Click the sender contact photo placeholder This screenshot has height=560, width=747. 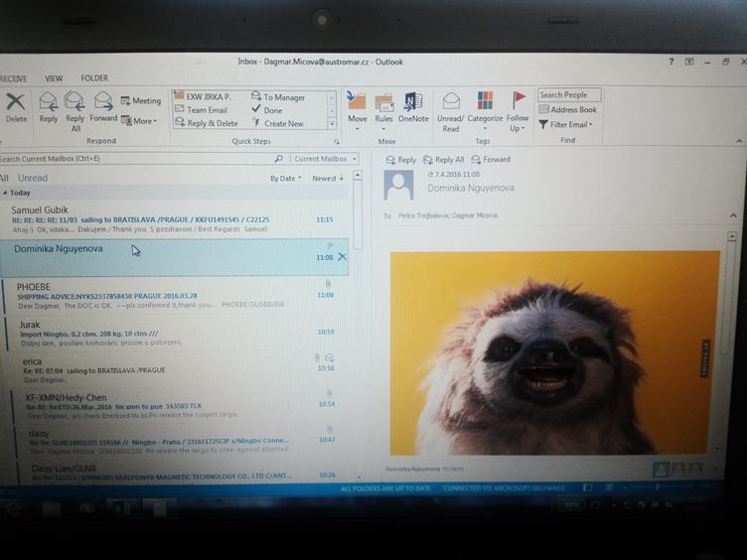tap(398, 186)
